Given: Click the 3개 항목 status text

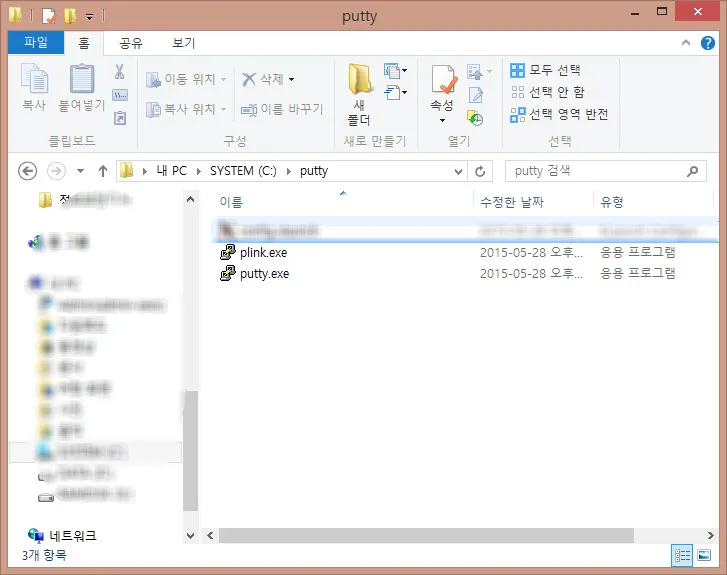Looking at the screenshot, I should 45,555.
